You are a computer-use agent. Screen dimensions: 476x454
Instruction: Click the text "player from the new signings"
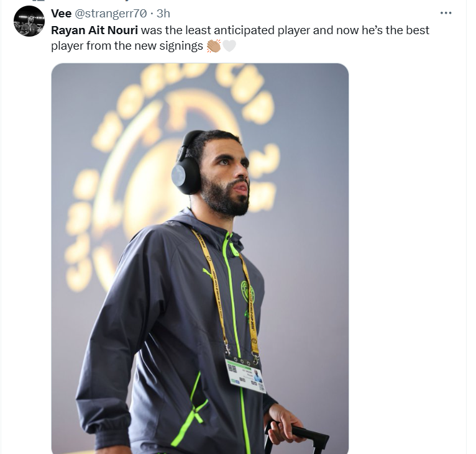127,46
